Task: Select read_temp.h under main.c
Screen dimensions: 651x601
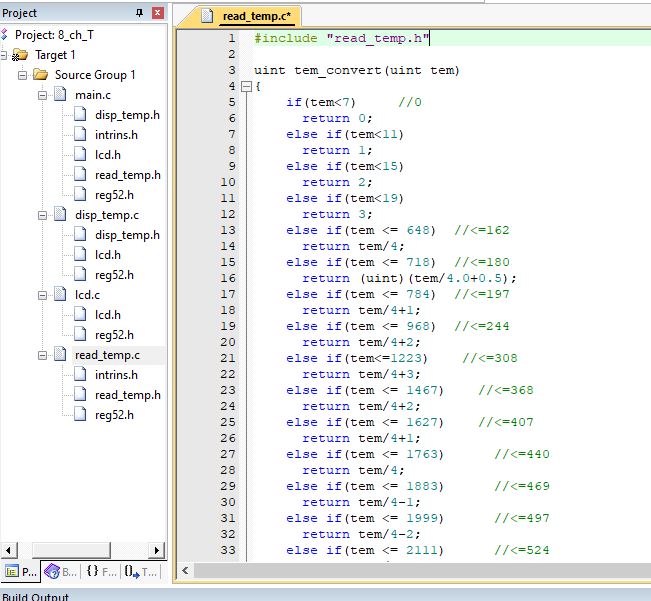Action: 127,175
